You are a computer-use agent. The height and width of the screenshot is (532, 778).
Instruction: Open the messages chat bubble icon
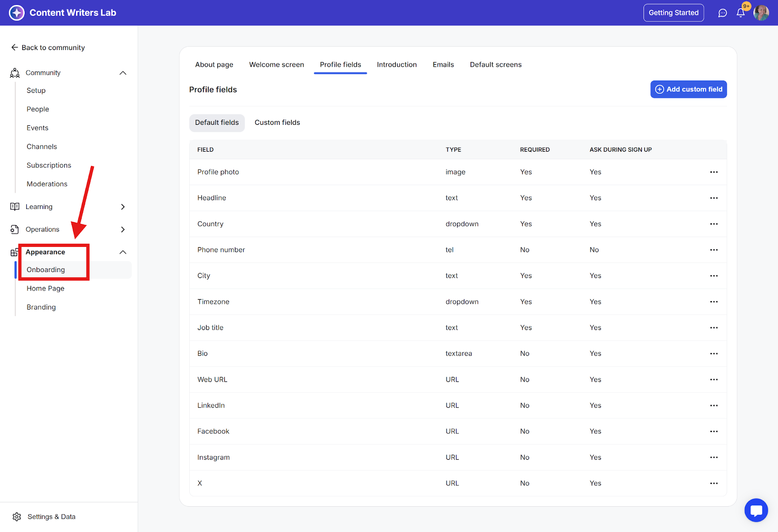tap(723, 13)
